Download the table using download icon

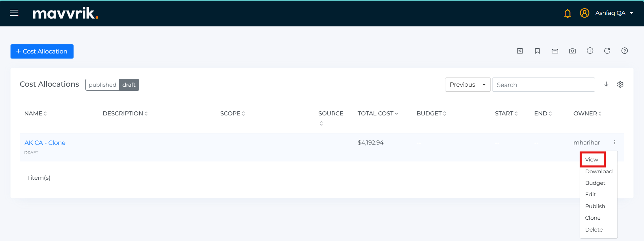pos(606,85)
